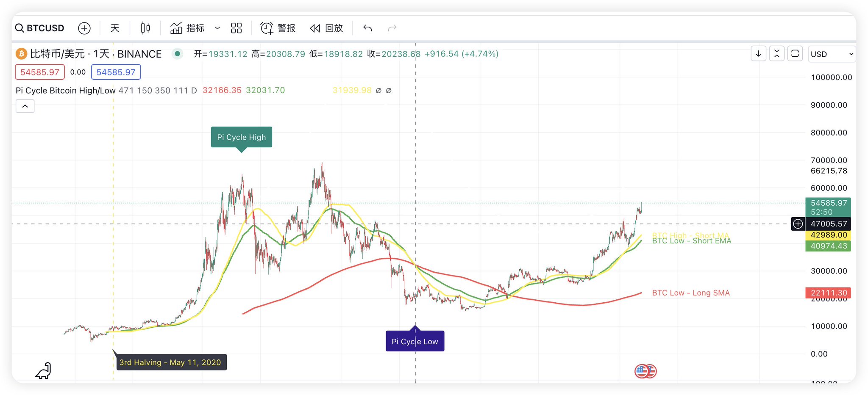This screenshot has height=395, width=868.
Task: Open the candlestick chart type selector
Action: (x=145, y=28)
